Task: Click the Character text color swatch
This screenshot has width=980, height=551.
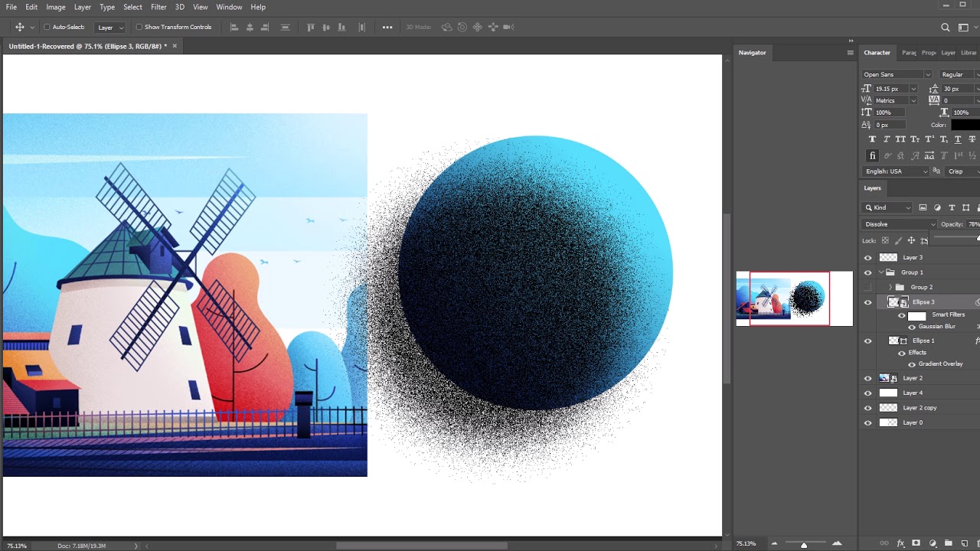Action: (x=965, y=125)
